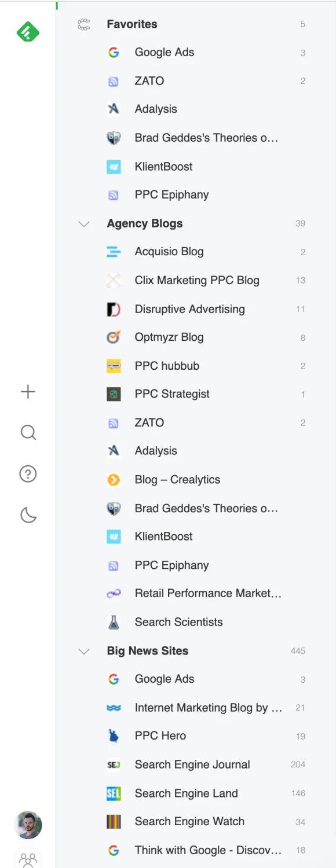Click the laurel icon beside Favorites
The width and height of the screenshot is (336, 868).
pos(84,24)
